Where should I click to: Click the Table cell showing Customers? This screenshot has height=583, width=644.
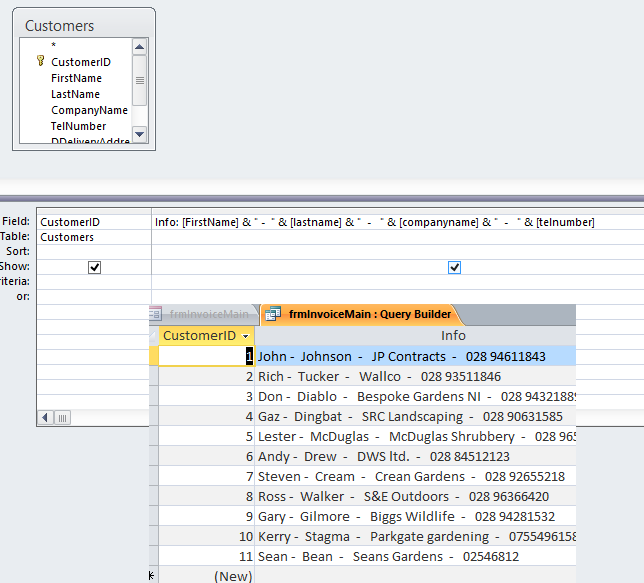coord(94,237)
